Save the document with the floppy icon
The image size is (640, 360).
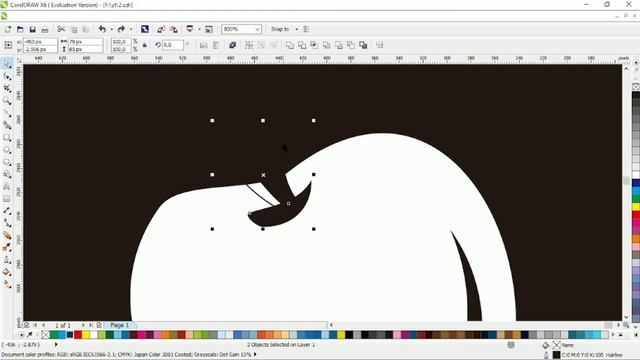point(32,29)
